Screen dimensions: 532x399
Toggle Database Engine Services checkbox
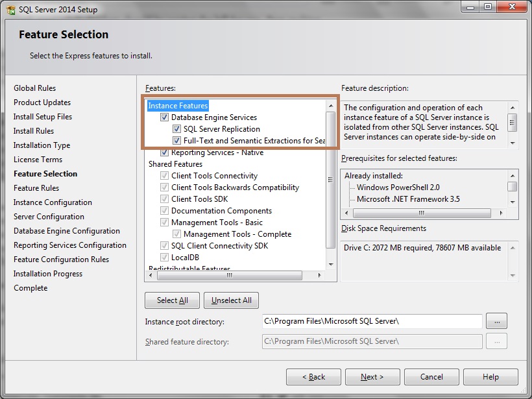pyautogui.click(x=164, y=117)
